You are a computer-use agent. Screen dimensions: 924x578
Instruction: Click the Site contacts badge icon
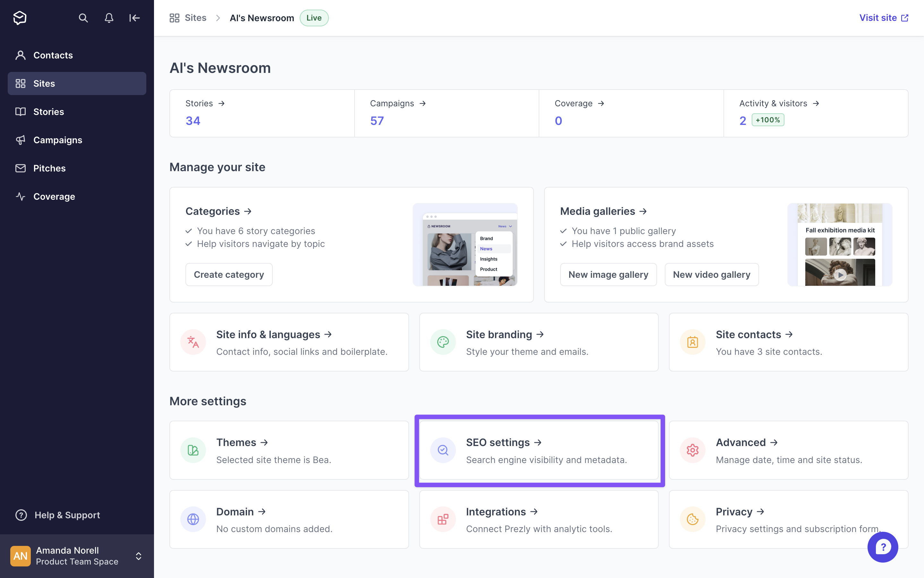coord(693,342)
